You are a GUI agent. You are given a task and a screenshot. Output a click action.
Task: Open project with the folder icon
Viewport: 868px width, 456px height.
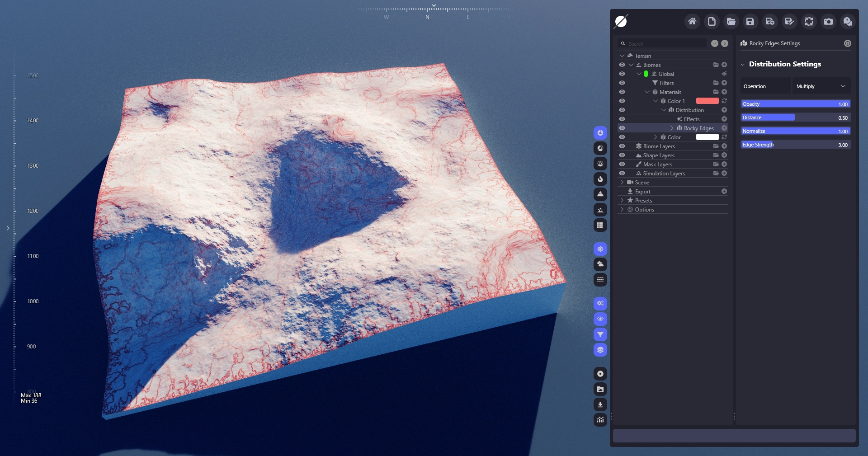coord(731,21)
